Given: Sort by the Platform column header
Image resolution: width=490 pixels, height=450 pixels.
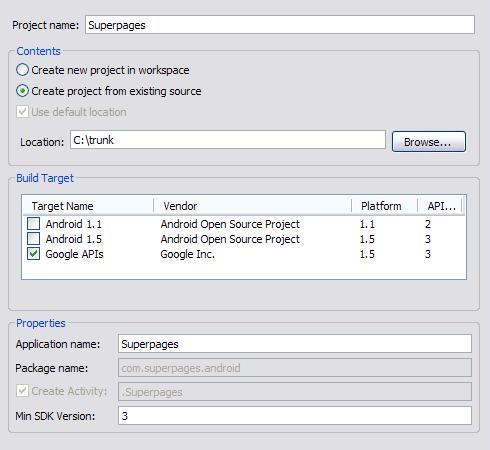Looking at the screenshot, I should click(384, 206).
